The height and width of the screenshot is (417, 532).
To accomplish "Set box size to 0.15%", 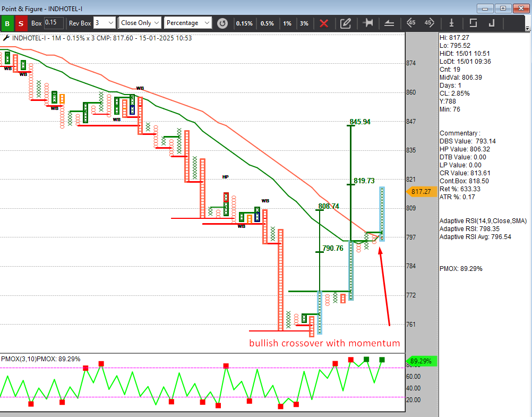I will coord(244,23).
